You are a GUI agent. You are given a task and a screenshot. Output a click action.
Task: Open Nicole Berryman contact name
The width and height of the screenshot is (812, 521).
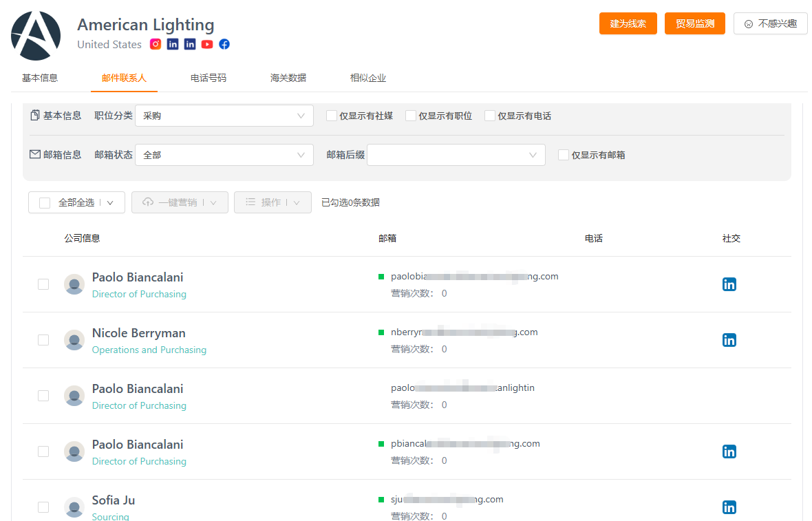coord(139,333)
